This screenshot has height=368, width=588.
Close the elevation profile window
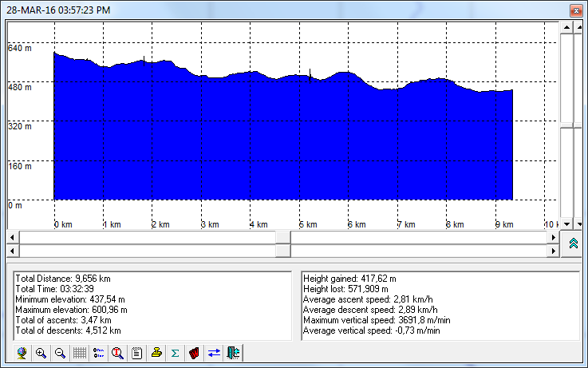coord(574,10)
